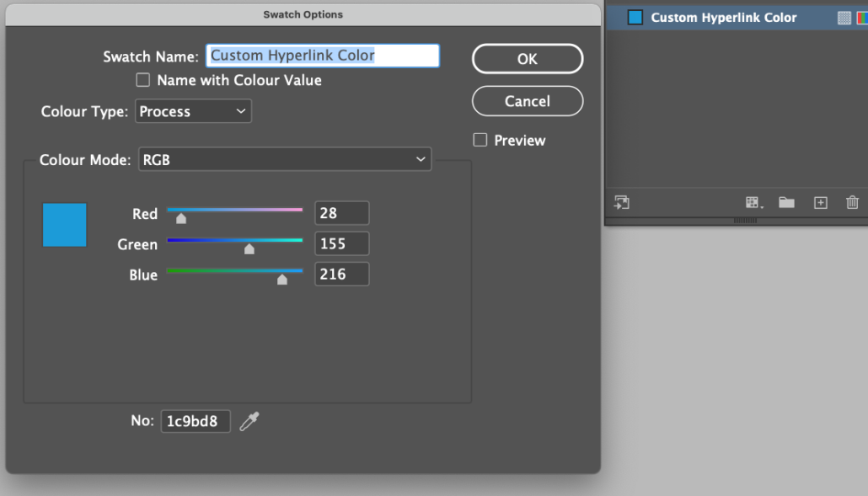The height and width of the screenshot is (496, 868).
Task: Toggle the Preview checkbox
Action: tap(480, 141)
